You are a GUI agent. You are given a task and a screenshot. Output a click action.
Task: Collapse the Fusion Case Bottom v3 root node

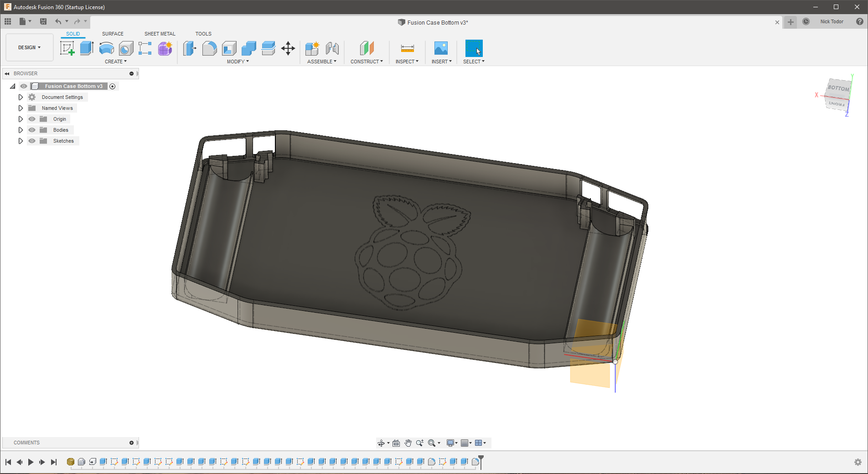point(13,86)
